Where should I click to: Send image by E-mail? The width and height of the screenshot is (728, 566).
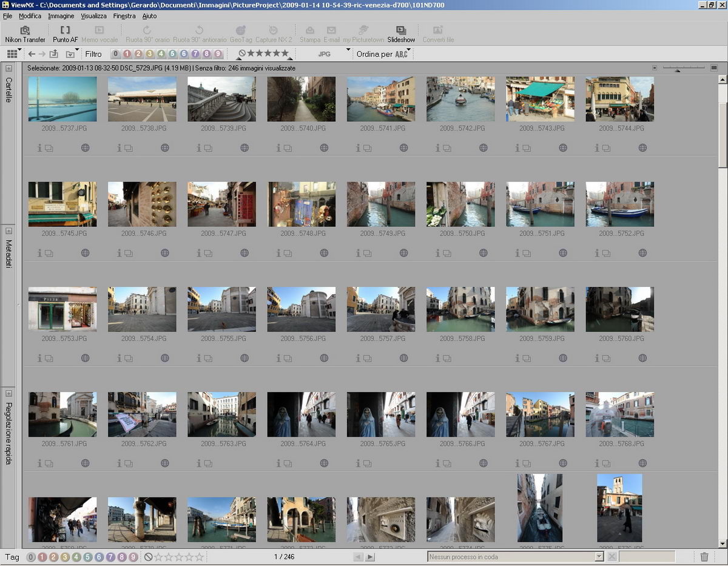click(331, 34)
